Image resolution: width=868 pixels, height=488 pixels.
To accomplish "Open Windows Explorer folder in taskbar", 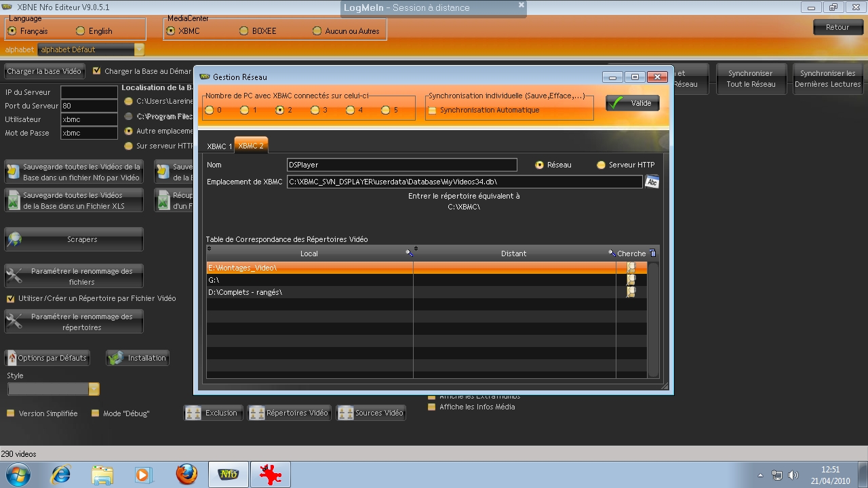I will click(x=102, y=474).
